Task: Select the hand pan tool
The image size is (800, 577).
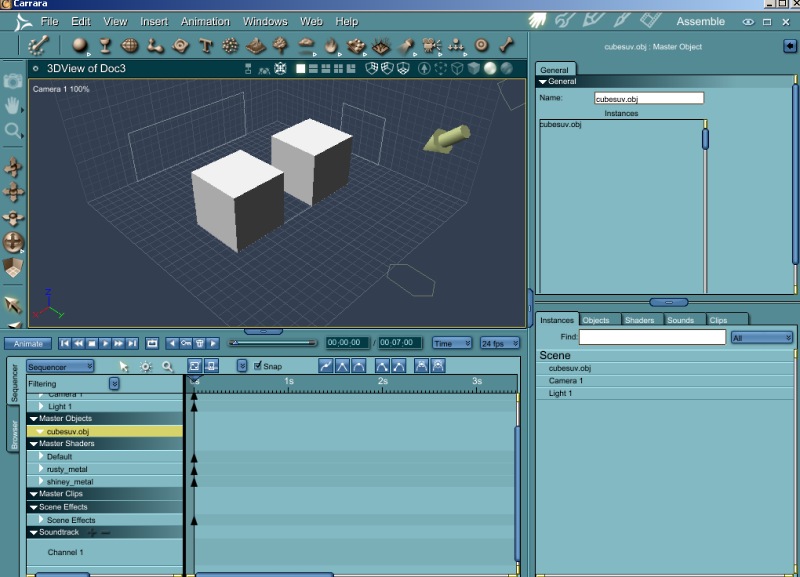Action: [13, 105]
